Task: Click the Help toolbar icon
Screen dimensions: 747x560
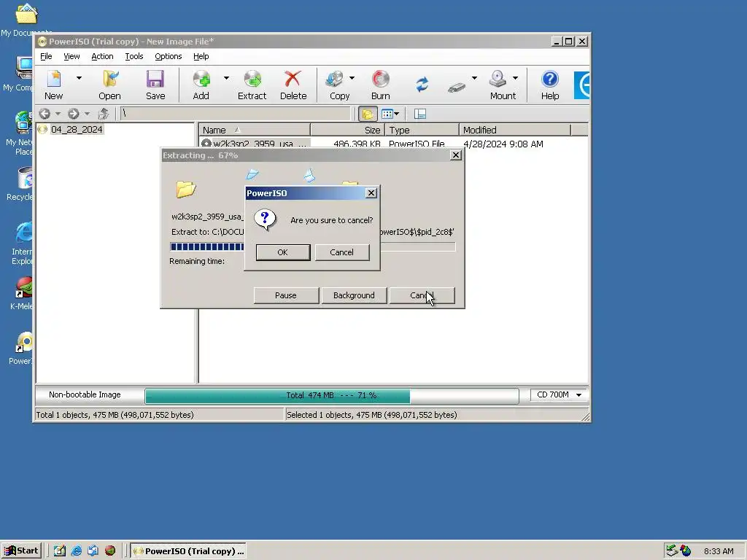Action: (x=550, y=85)
